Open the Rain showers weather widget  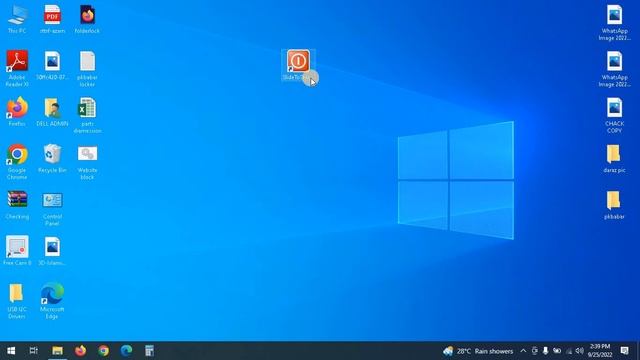(x=478, y=351)
